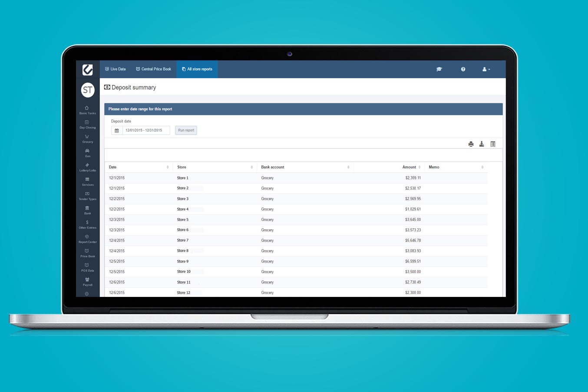Open the help question mark icon
This screenshot has width=588, height=392.
463,69
